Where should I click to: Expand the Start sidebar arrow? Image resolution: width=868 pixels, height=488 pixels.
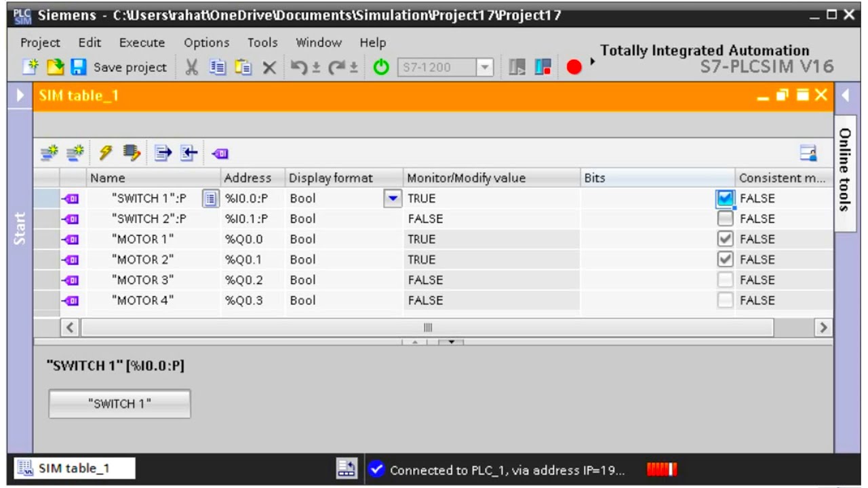click(x=20, y=96)
